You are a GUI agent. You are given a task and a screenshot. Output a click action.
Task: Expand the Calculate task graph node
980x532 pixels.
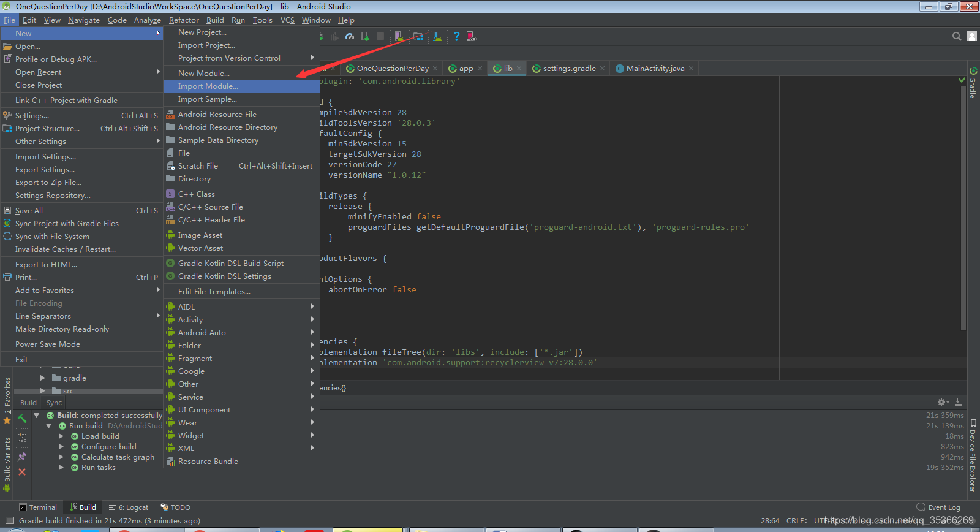point(61,457)
